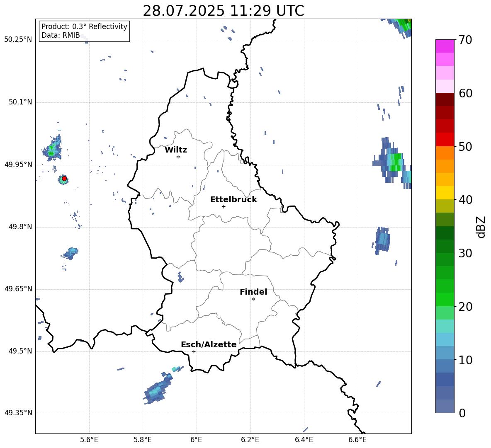Click the title '28.07.2025 11:29 UTC'

click(223, 11)
